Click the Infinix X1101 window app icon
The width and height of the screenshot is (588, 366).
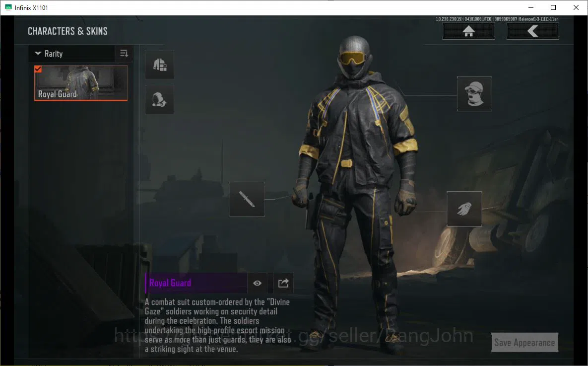click(x=8, y=7)
